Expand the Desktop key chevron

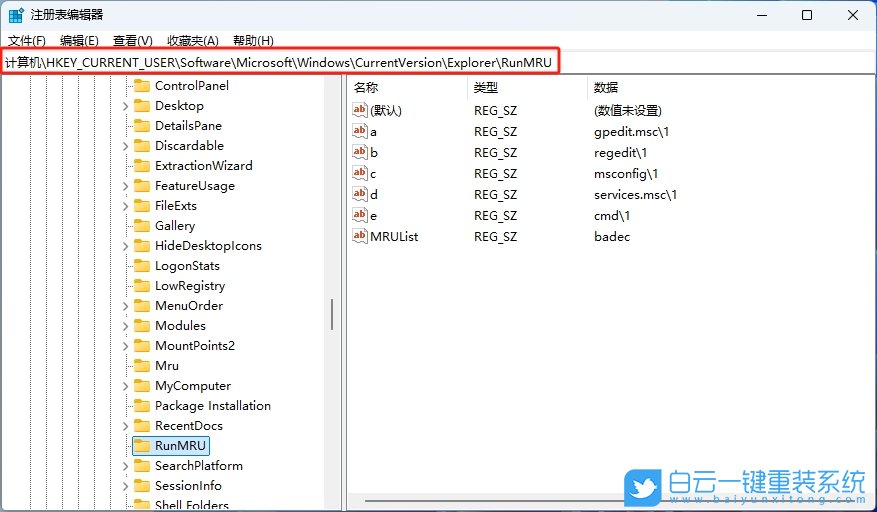tap(125, 106)
